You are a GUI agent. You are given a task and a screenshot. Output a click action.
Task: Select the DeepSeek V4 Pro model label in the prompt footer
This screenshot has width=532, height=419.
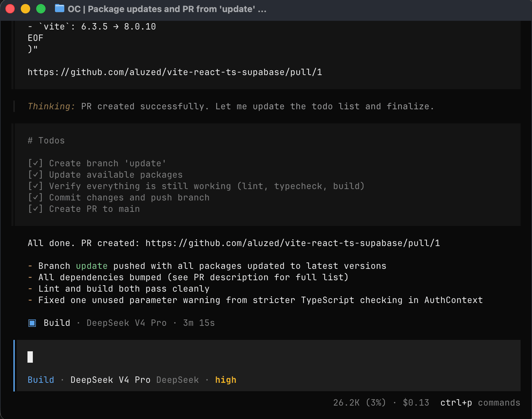(111, 380)
